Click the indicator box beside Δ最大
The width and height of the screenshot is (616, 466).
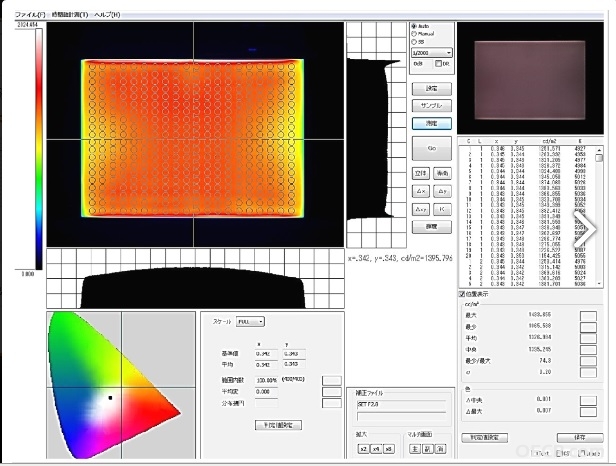(x=588, y=412)
